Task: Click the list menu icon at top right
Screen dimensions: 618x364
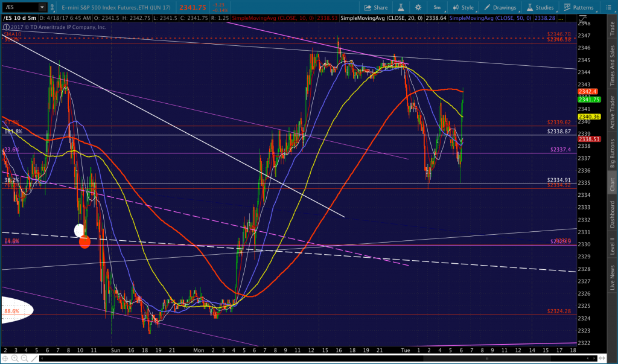Action: [608, 7]
